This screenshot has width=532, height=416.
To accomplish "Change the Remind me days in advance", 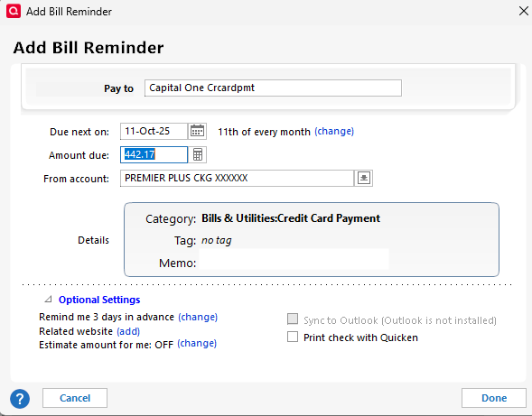I will coord(198,317).
